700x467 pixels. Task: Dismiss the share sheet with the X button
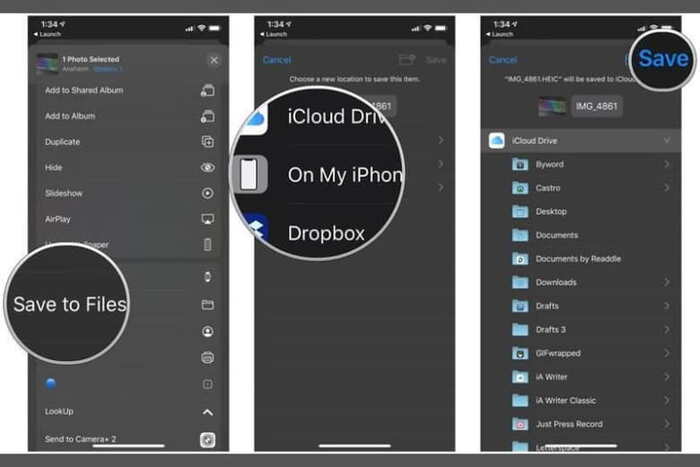[214, 60]
